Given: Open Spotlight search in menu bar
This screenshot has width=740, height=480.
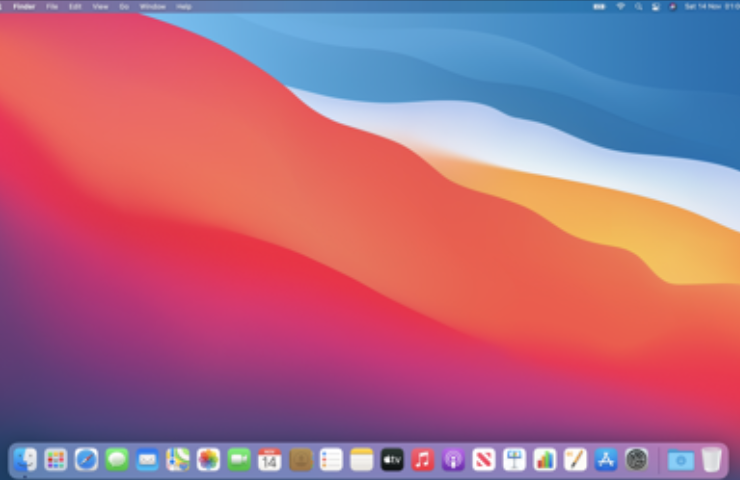Looking at the screenshot, I should pos(638,7).
